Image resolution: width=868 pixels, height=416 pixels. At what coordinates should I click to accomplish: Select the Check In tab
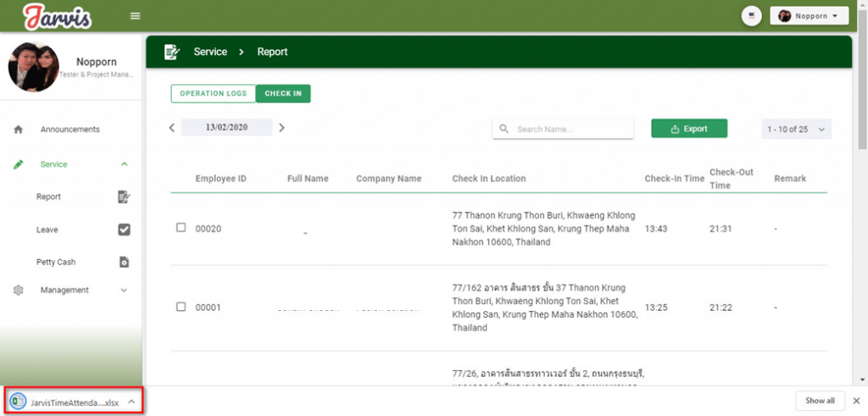click(283, 94)
